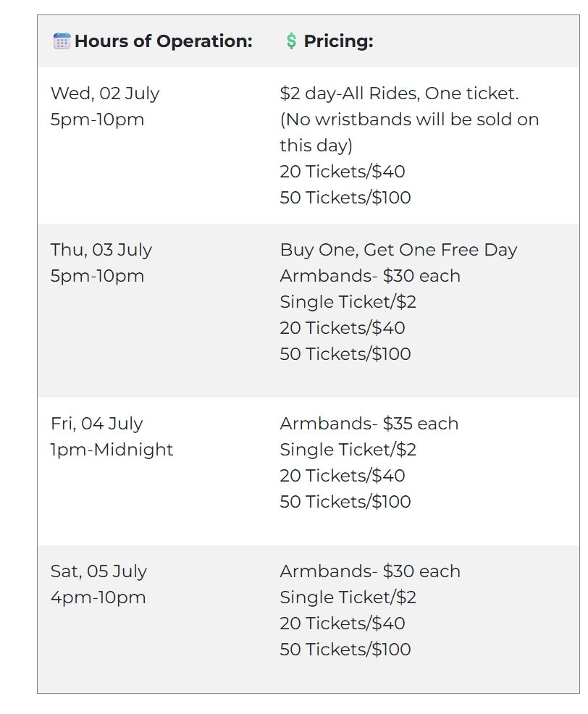588x714 pixels.
Task: Click Buy One, Get One Free Day
Action: pyautogui.click(x=398, y=250)
